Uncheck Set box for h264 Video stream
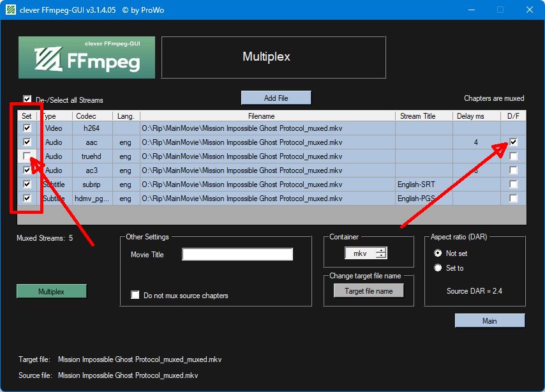The image size is (545, 392). (27, 128)
